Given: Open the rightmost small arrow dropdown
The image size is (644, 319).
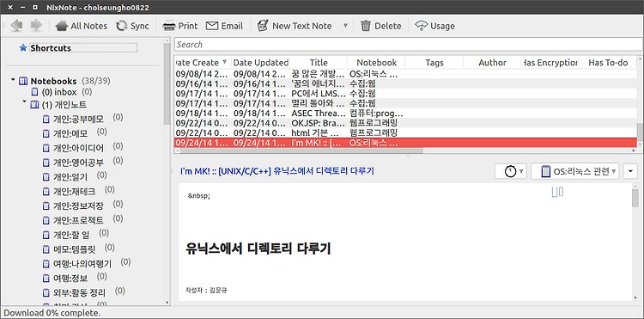Looking at the screenshot, I should 630,171.
